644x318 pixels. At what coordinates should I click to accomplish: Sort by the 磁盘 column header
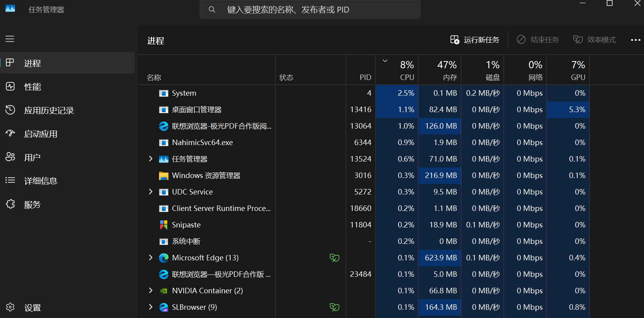483,70
